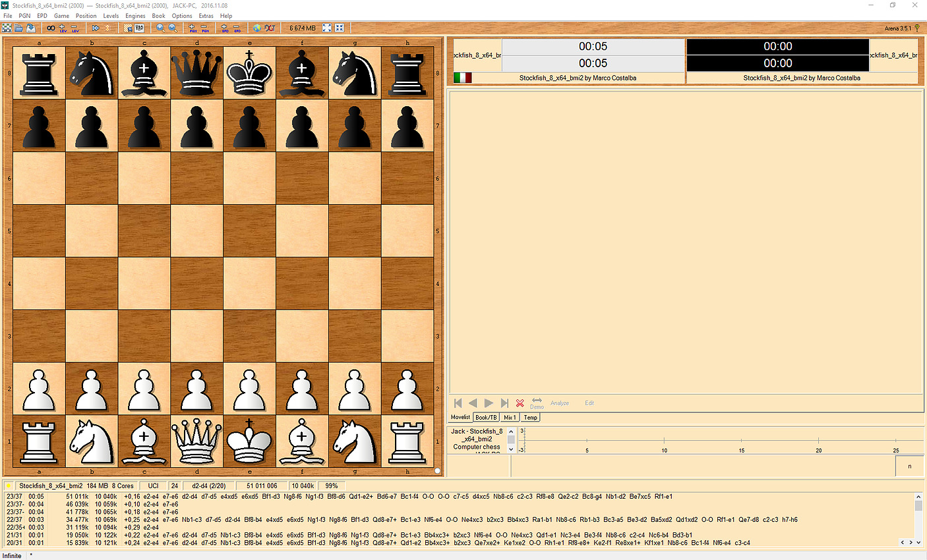927x560 pixels.
Task: Open the Help menu
Action: coord(226,16)
